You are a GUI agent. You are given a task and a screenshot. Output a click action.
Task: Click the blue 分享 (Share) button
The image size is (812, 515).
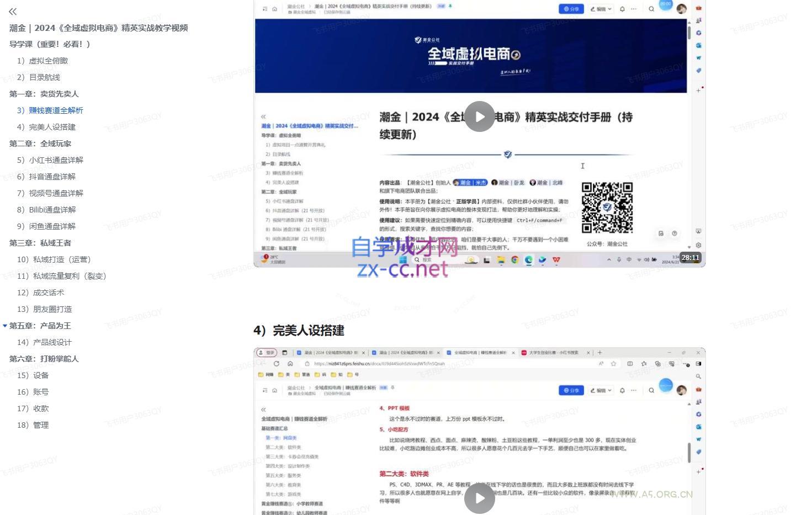click(x=571, y=9)
